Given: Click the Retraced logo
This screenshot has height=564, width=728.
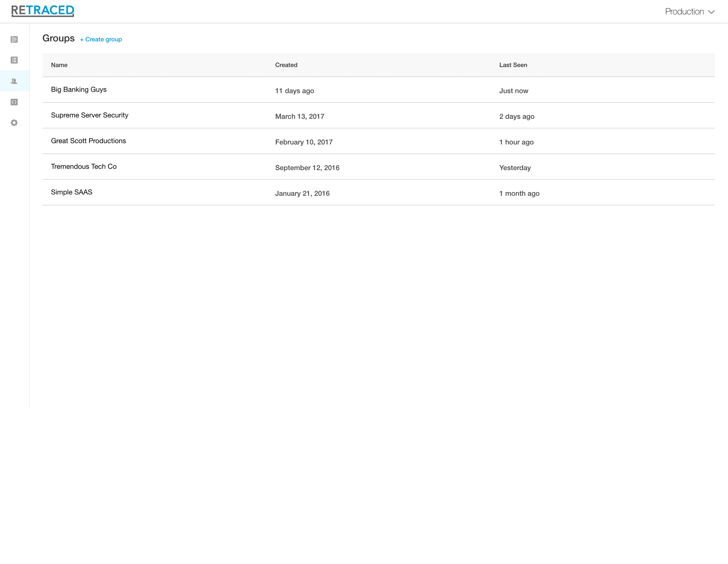Looking at the screenshot, I should tap(43, 11).
